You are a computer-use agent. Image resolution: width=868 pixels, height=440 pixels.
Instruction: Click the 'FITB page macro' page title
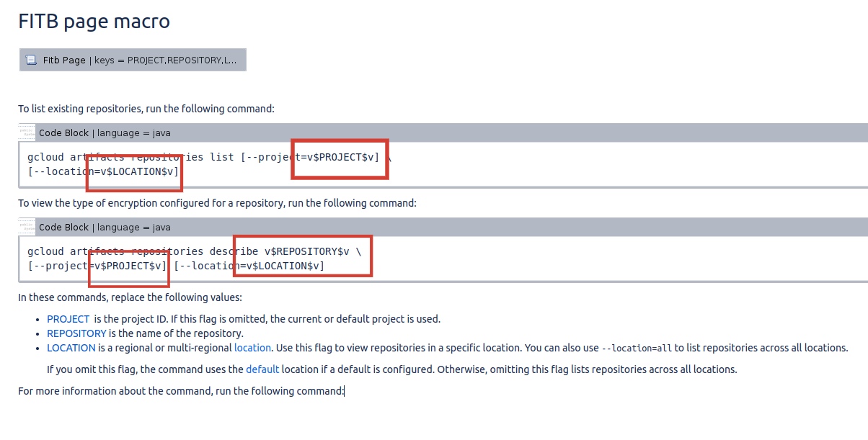click(x=94, y=22)
